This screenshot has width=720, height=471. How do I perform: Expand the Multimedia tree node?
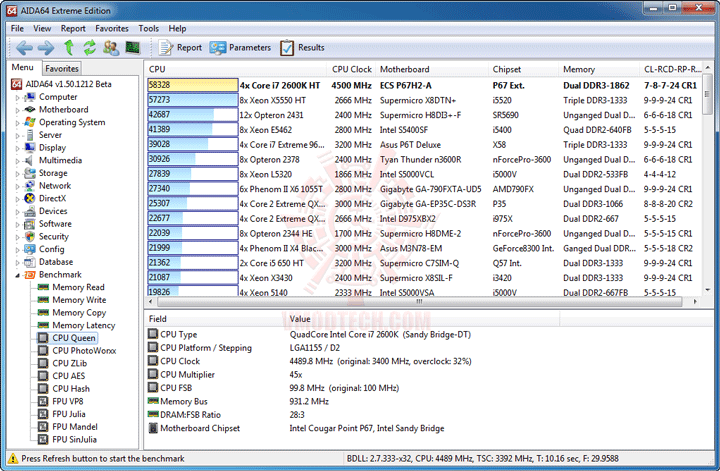[17, 161]
